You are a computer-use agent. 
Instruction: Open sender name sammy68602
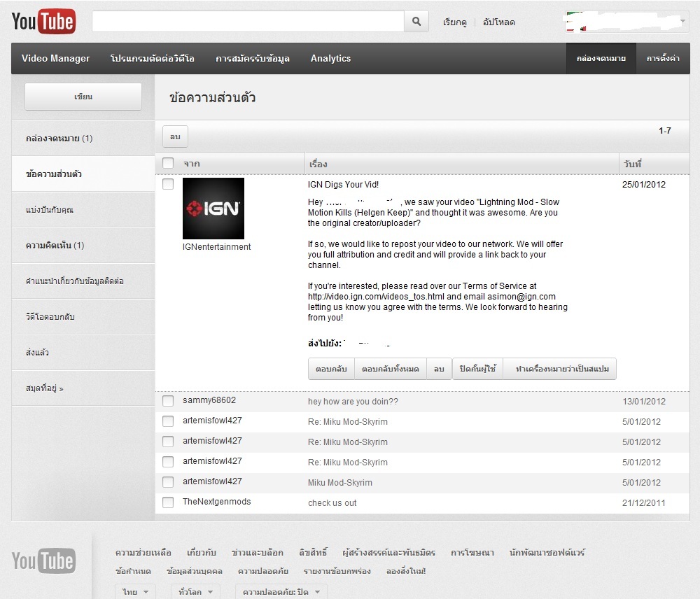tap(209, 400)
